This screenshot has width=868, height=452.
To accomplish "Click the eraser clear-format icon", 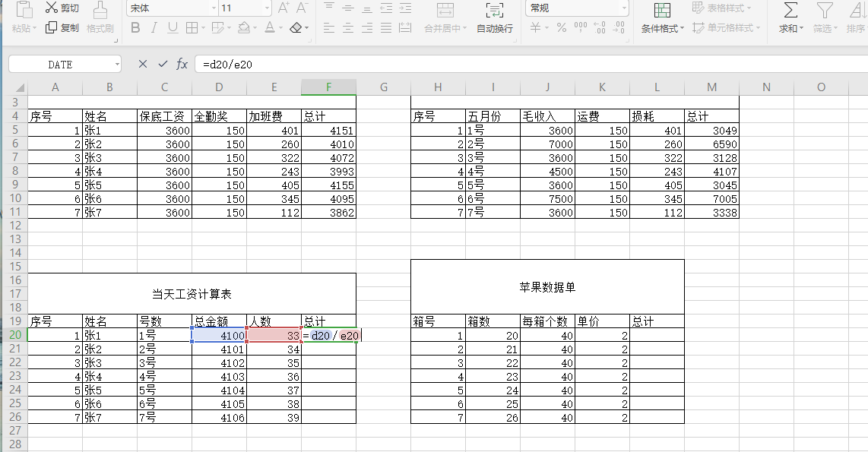I will (x=296, y=28).
